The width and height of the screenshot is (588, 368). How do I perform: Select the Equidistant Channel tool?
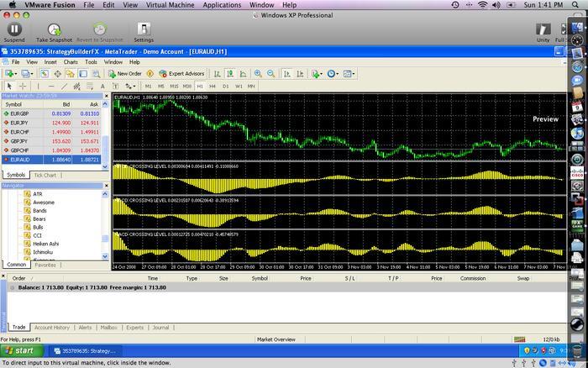(x=77, y=87)
